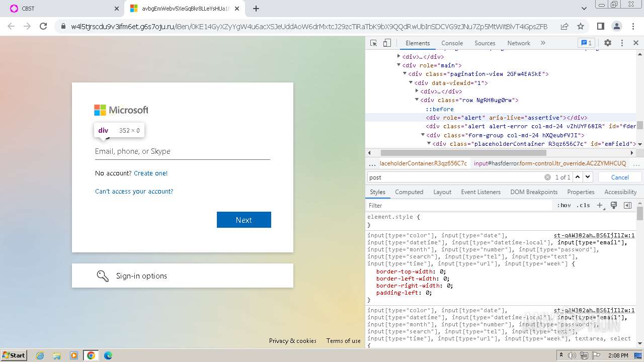Cancel the DevTools search
Viewport: 644px width, 362px height.
[619, 177]
